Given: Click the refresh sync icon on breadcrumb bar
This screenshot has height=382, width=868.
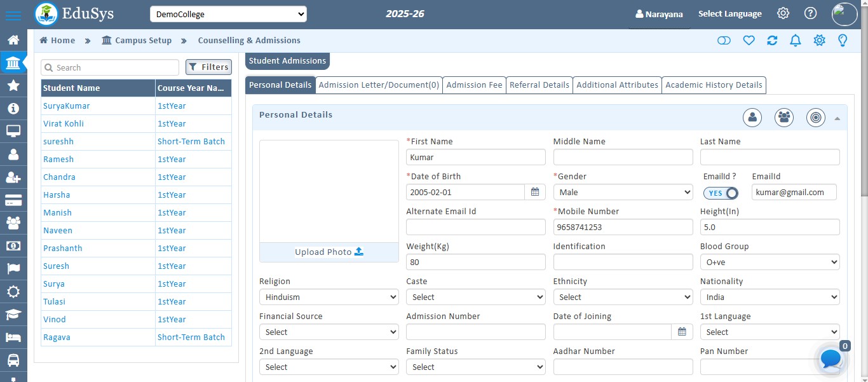Looking at the screenshot, I should pos(772,40).
